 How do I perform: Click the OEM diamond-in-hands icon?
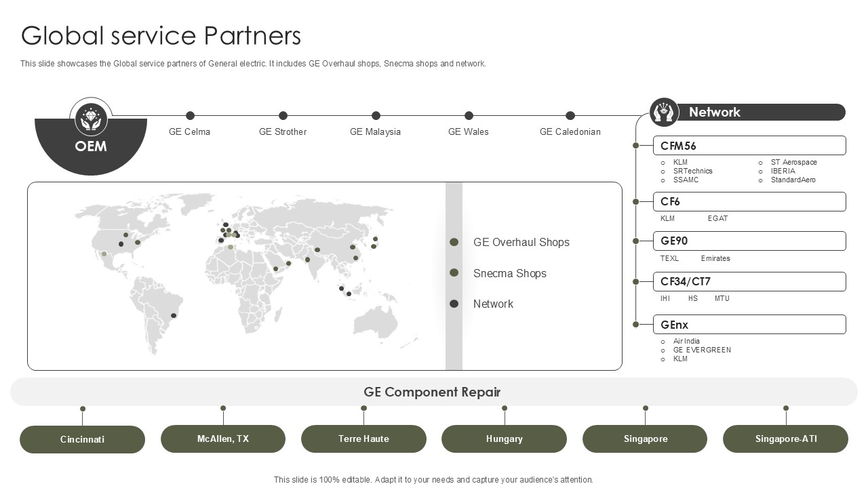(x=91, y=118)
